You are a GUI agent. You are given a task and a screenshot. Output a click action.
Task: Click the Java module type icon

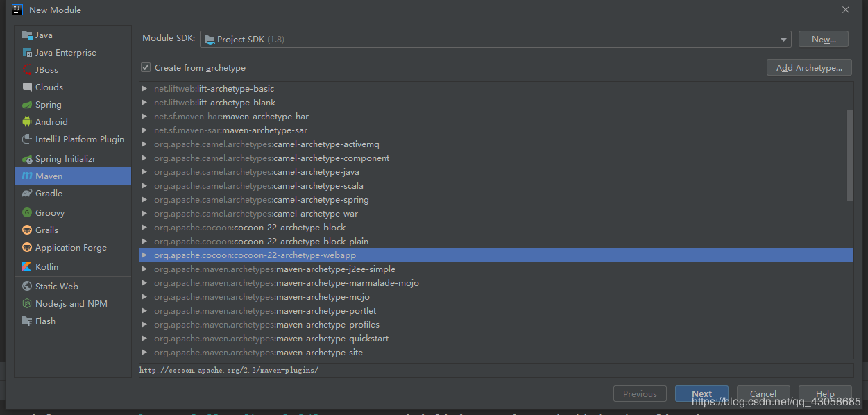(x=27, y=35)
